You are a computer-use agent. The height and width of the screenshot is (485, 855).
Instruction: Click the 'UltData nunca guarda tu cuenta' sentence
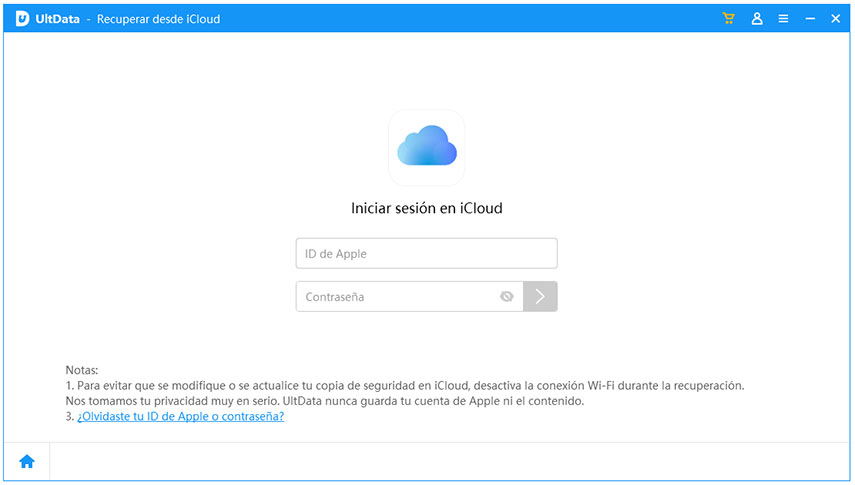point(440,401)
